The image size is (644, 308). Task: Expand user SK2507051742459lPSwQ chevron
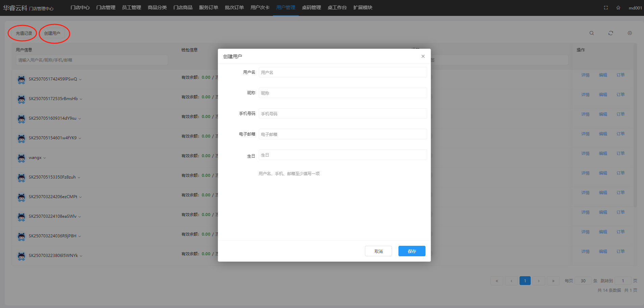point(80,79)
